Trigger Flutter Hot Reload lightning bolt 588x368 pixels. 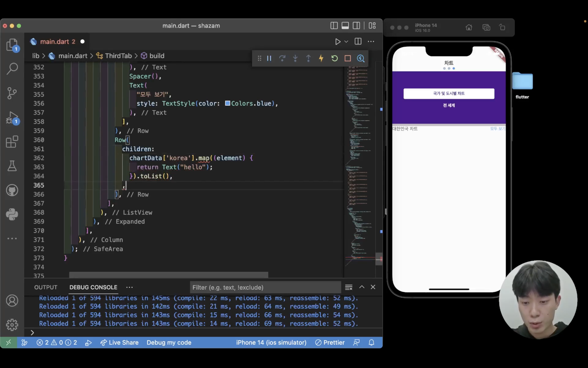[321, 58]
